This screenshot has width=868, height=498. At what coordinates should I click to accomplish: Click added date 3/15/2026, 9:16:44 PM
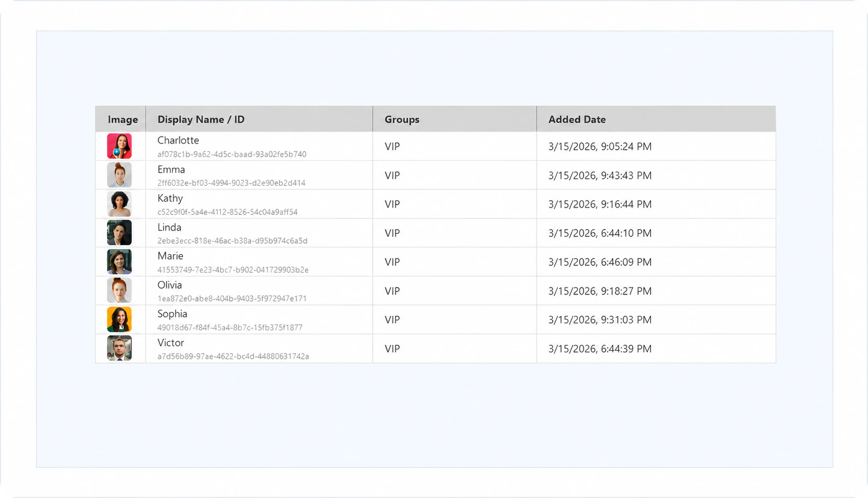(x=600, y=204)
